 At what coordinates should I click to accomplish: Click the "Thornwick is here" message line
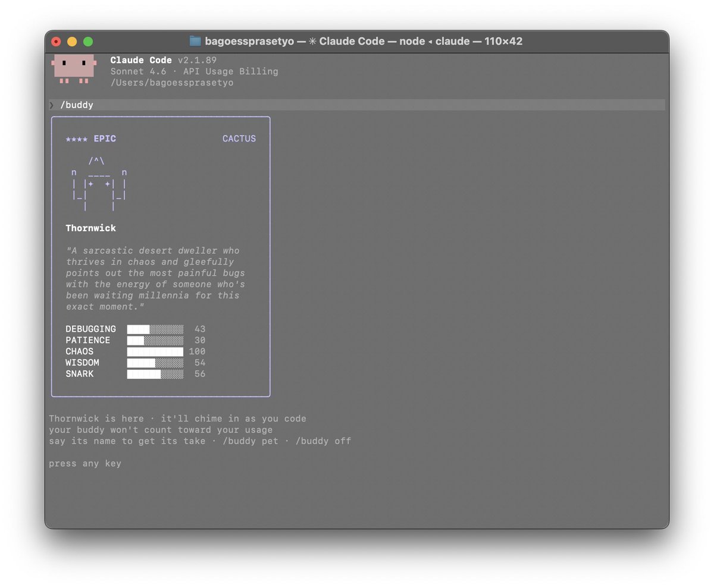coord(178,419)
